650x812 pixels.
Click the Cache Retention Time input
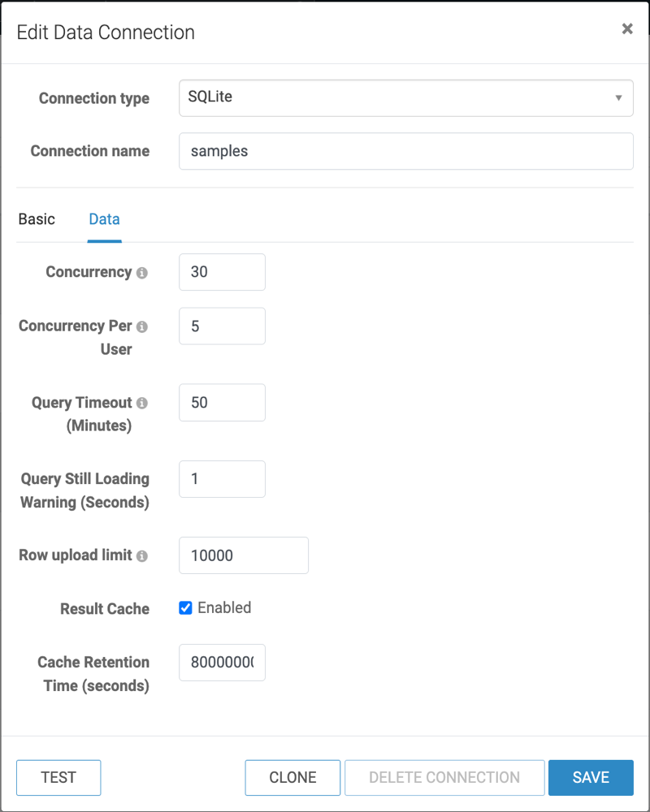(x=222, y=663)
